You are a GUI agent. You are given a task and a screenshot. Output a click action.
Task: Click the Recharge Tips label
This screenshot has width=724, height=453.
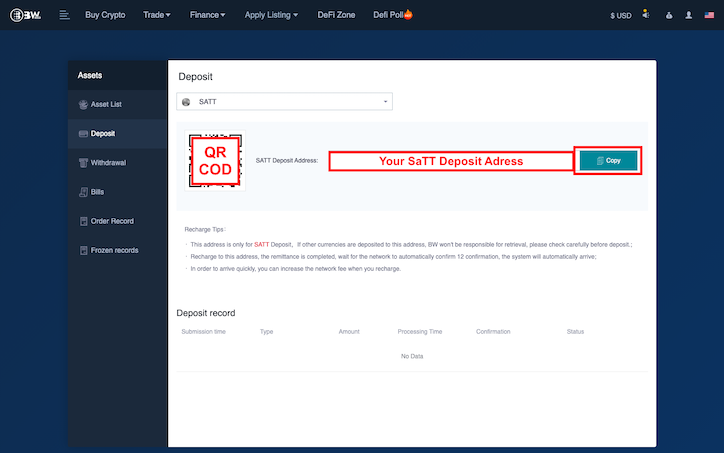click(205, 230)
